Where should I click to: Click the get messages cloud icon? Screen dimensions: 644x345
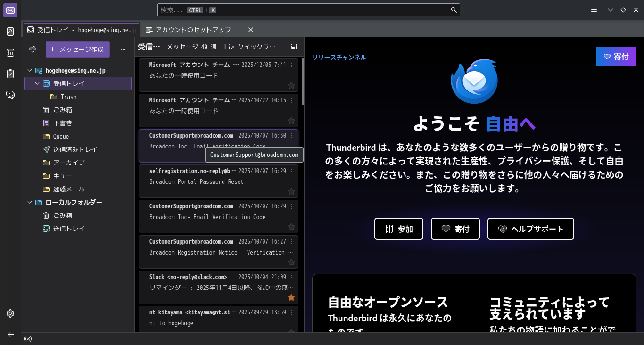pyautogui.click(x=33, y=49)
